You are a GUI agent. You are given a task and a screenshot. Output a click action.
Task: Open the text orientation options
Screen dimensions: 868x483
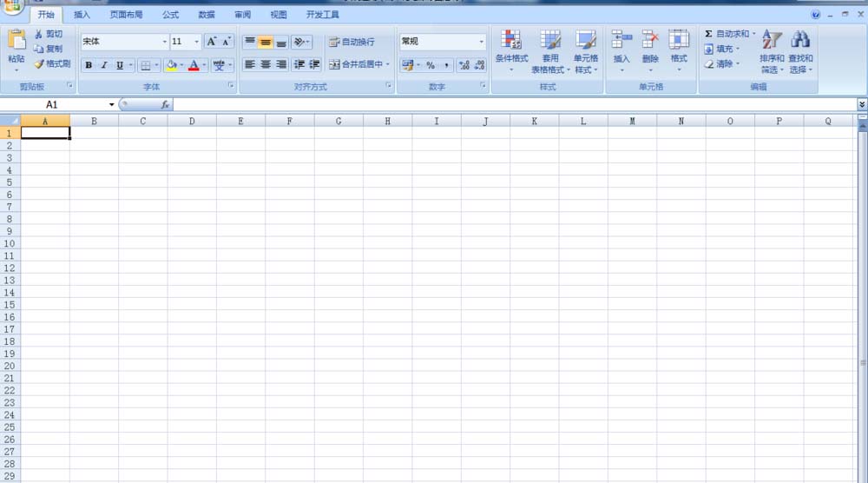point(301,42)
